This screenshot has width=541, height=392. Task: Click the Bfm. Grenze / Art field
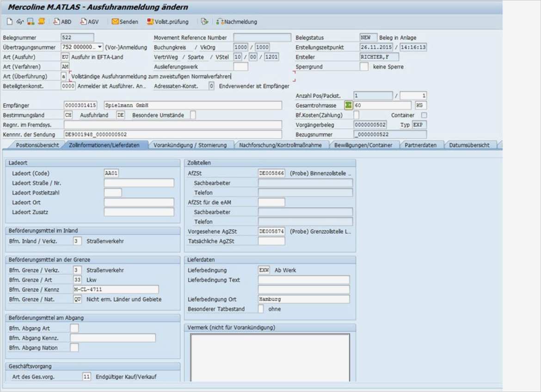tap(77, 280)
